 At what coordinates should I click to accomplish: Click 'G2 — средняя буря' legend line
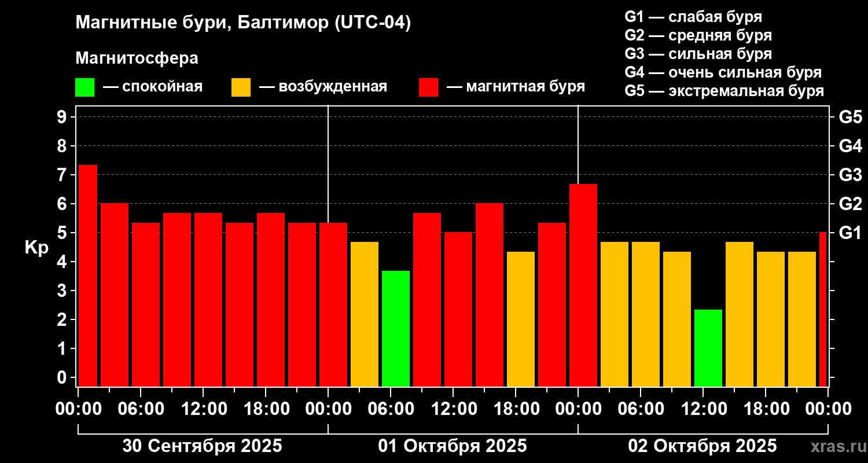click(698, 35)
